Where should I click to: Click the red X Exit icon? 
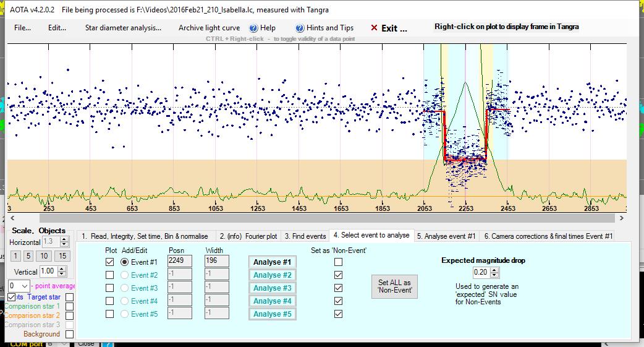(374, 28)
